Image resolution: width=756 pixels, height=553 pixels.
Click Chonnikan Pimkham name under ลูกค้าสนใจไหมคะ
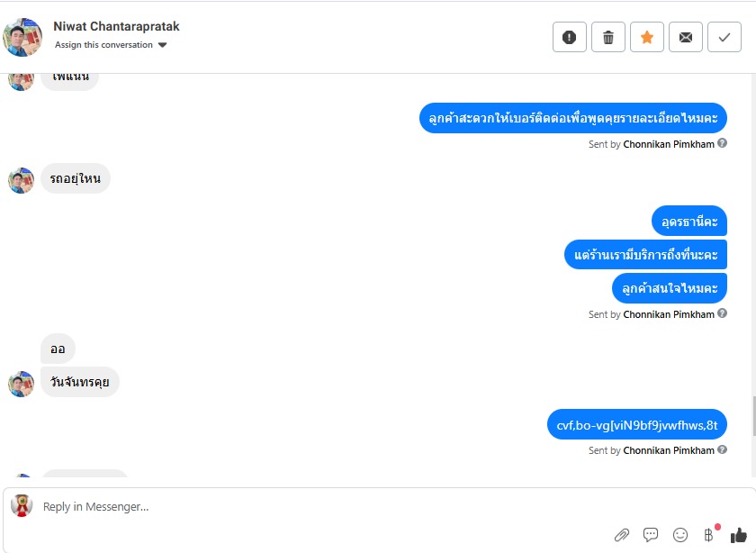click(x=668, y=314)
